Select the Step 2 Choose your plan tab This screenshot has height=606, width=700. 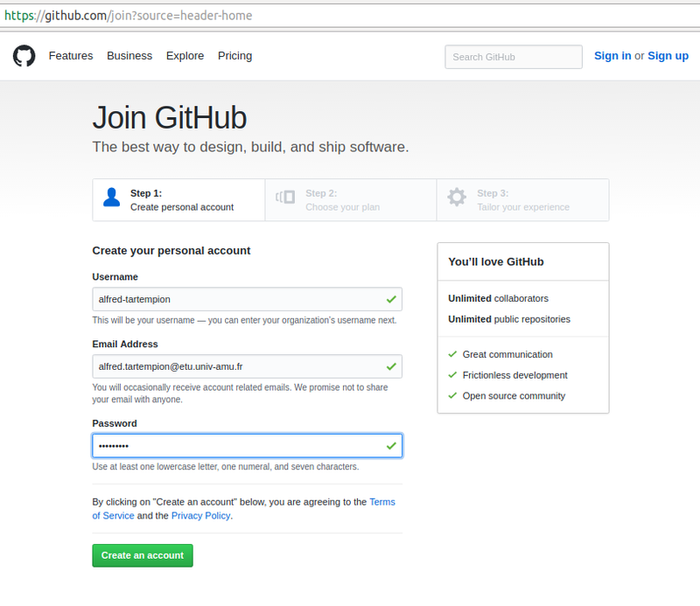[x=351, y=200]
